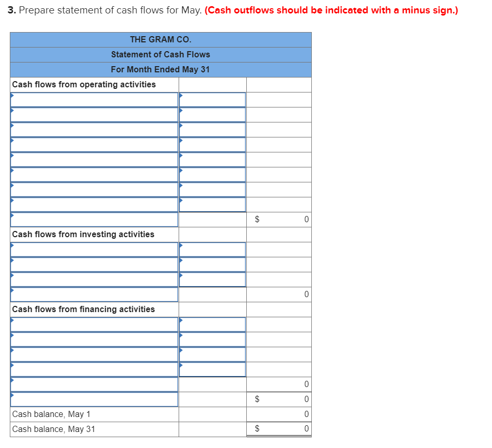Open operating activities total-row label dropdown

pos(94,220)
